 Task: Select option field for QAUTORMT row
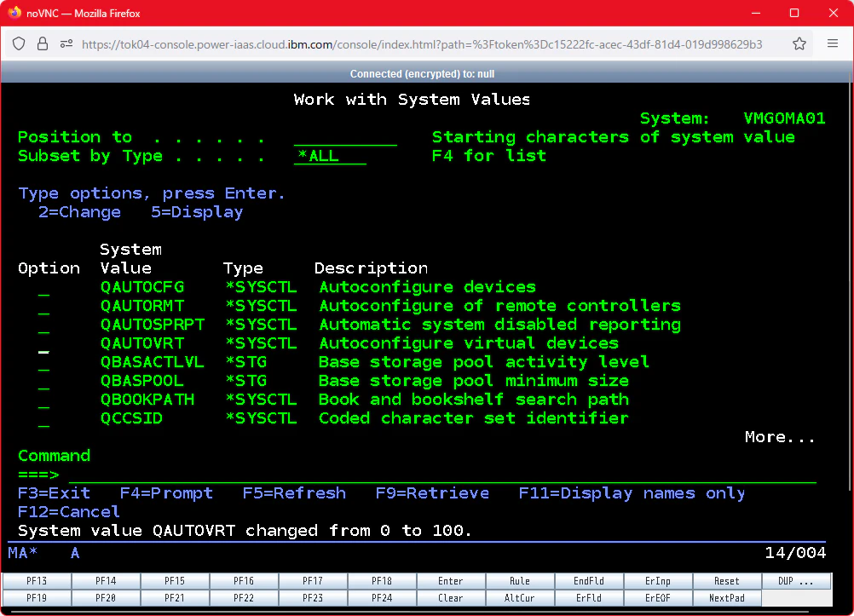[x=44, y=306]
